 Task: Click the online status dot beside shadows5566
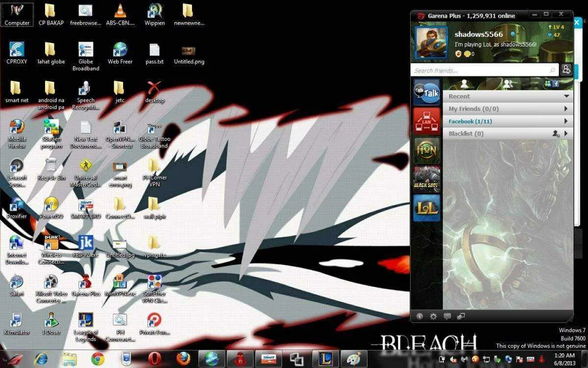[x=513, y=34]
